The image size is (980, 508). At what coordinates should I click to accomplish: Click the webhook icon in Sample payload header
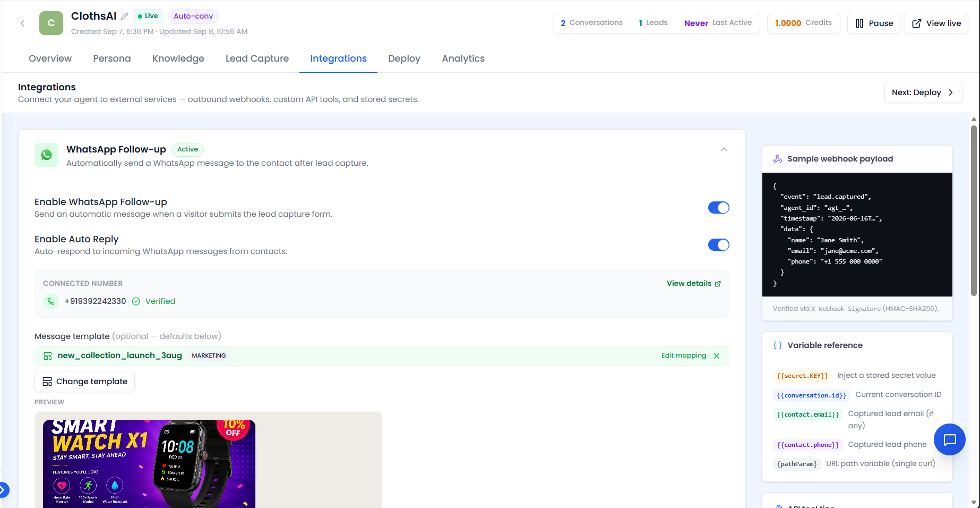tap(778, 159)
